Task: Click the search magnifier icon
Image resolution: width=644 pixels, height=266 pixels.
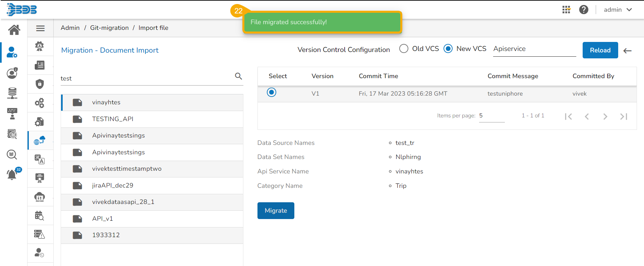Action: tap(238, 76)
